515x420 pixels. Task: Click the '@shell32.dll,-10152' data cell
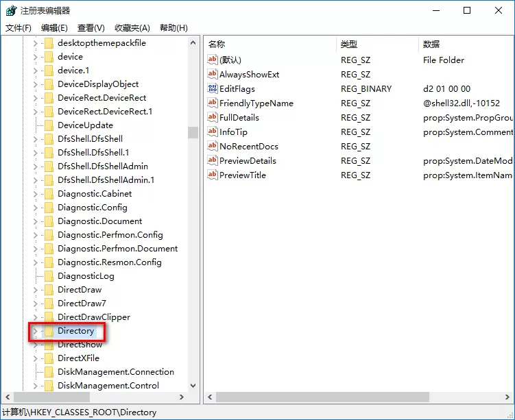462,103
